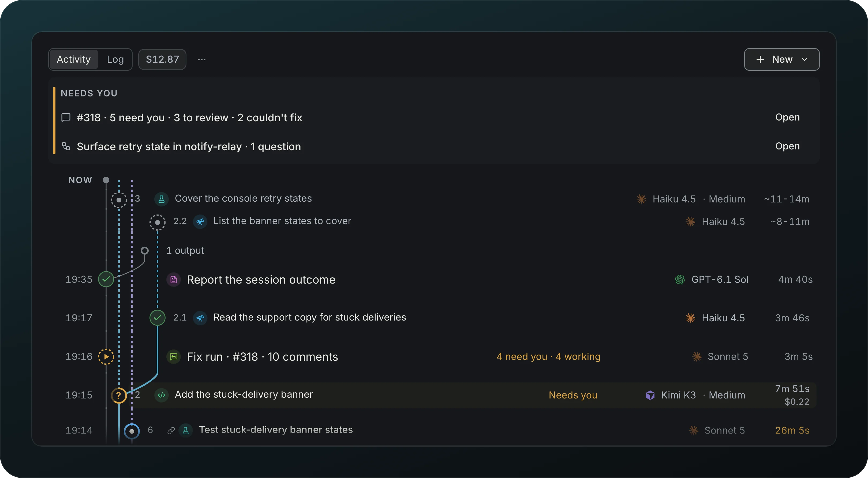Screen dimensions: 868x478
Task: Click the '26m 5s' duration value
Action: [792, 430]
